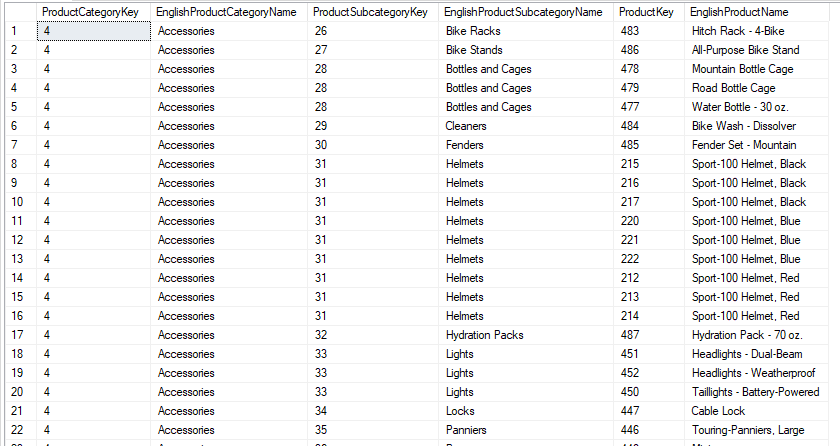Click the ProductSubcategoryKey cell '32'
The height and width of the screenshot is (446, 840).
pyautogui.click(x=373, y=335)
